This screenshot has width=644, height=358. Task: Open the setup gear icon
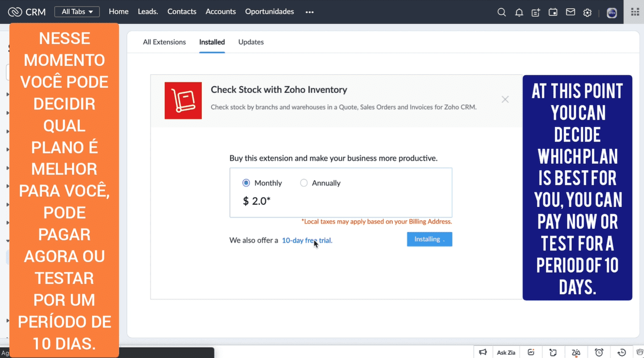click(587, 12)
